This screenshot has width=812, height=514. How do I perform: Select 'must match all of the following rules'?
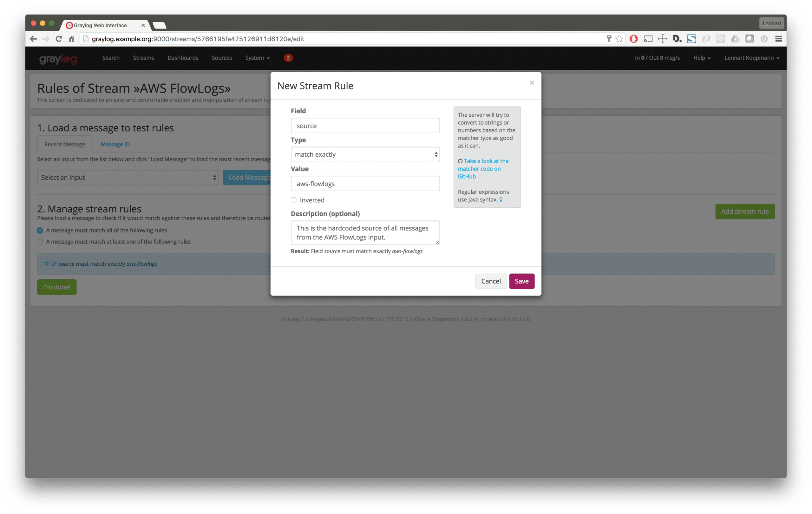(x=40, y=231)
